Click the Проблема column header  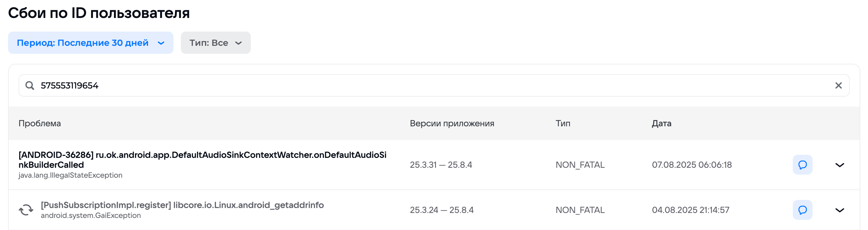click(39, 123)
